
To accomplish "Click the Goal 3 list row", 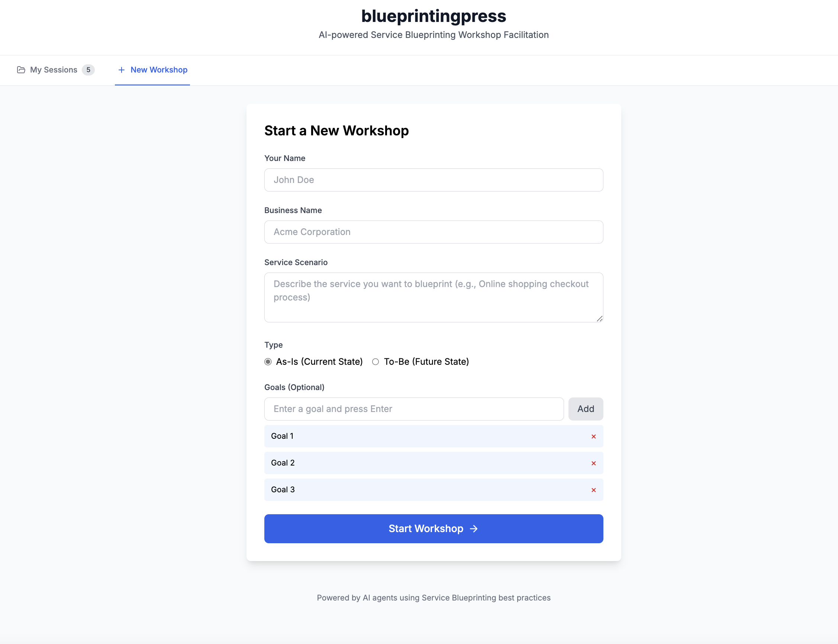I will [422, 490].
